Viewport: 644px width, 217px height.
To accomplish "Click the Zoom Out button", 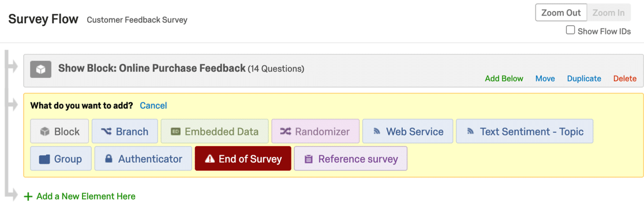I will tap(561, 13).
